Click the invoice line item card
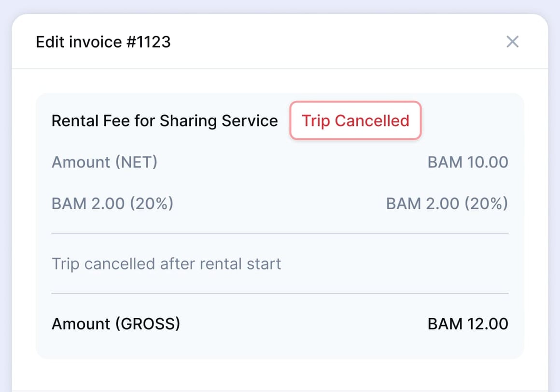The image size is (560, 392). (280, 226)
